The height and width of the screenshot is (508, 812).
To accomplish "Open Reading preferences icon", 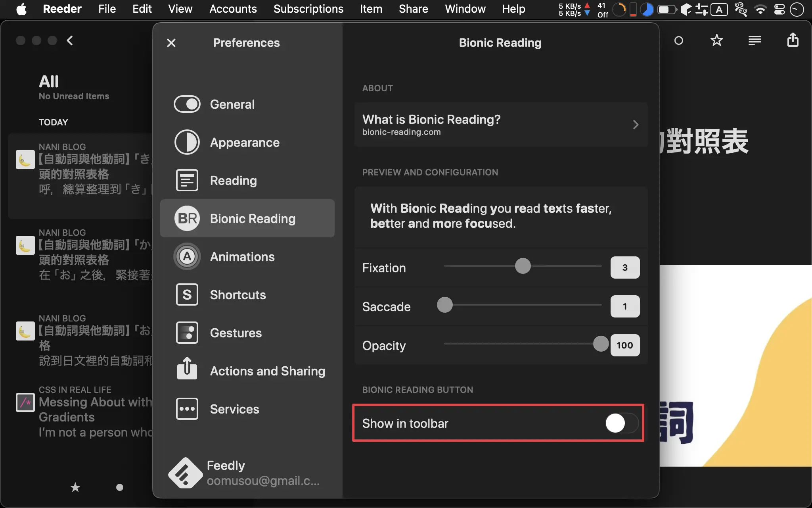I will [187, 180].
